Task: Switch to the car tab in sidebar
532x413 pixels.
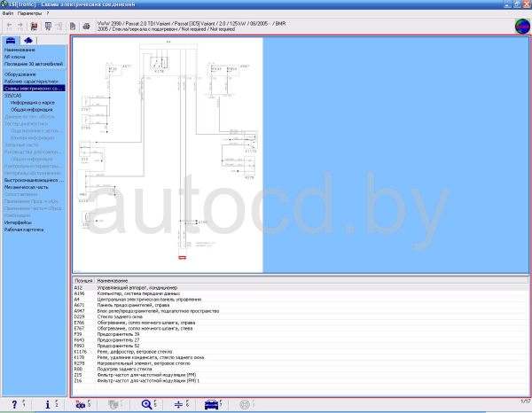Action: point(11,41)
